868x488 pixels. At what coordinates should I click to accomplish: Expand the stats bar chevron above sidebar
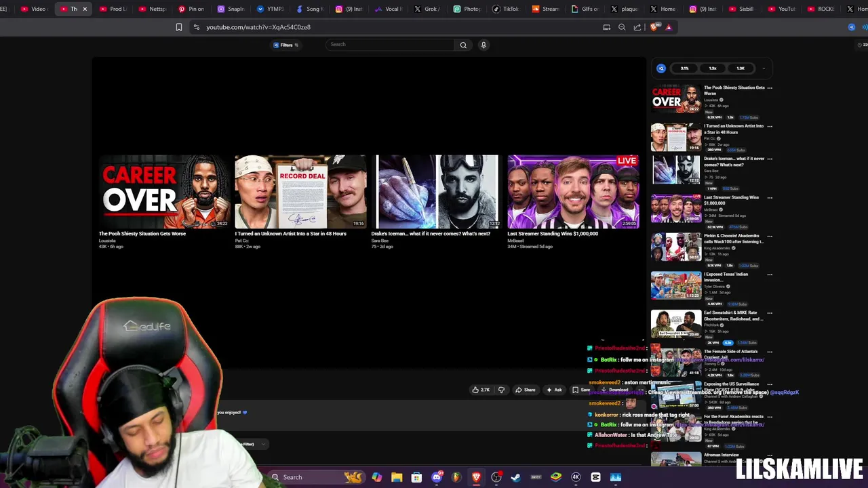point(764,68)
